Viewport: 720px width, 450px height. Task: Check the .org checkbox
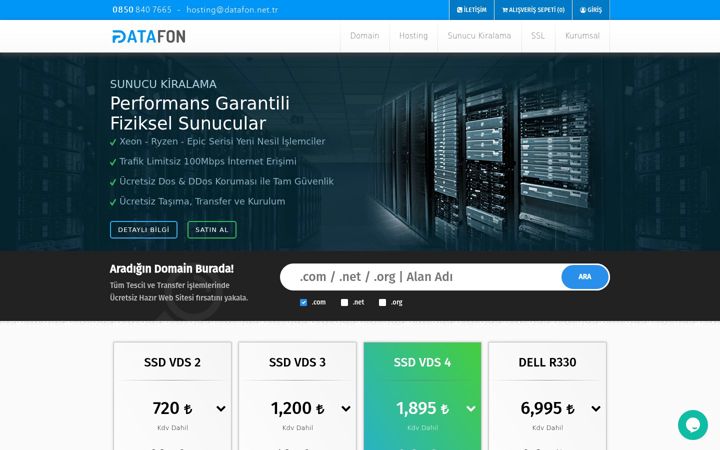382,302
